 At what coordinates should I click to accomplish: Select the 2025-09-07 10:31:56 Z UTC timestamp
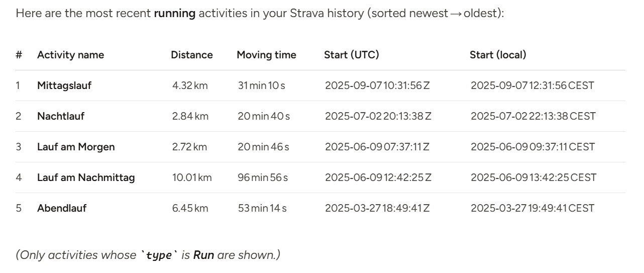(377, 85)
